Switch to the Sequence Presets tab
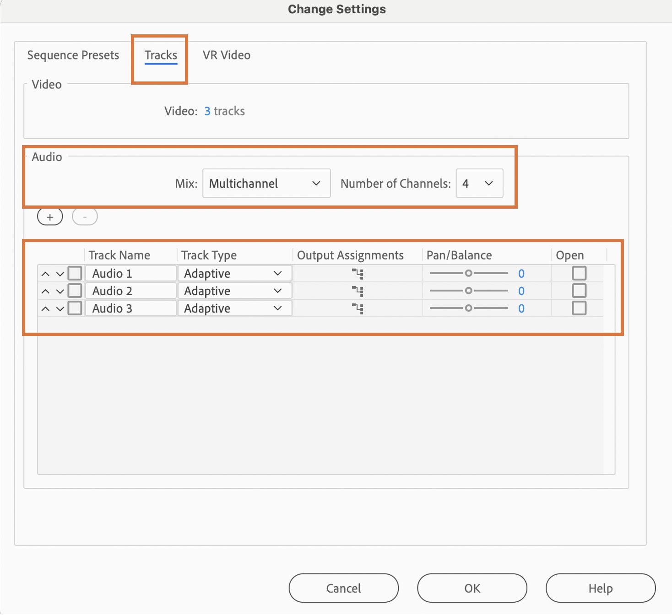672x616 pixels. [x=73, y=55]
